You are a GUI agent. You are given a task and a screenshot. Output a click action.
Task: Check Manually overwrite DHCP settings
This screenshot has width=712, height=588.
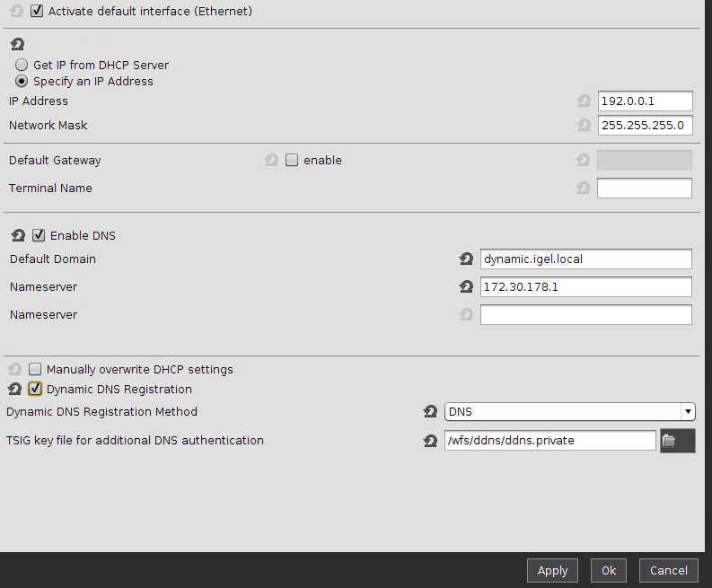35,369
